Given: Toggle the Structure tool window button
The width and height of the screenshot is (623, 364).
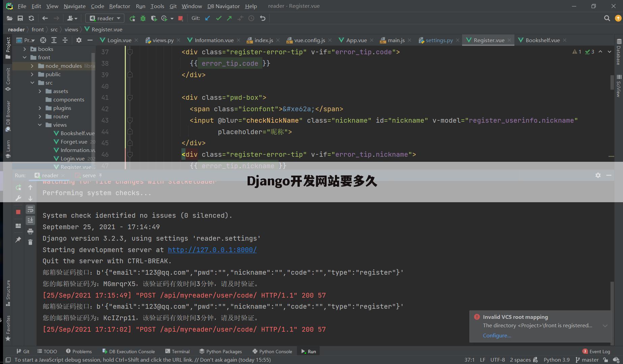Looking at the screenshot, I should coord(8,293).
